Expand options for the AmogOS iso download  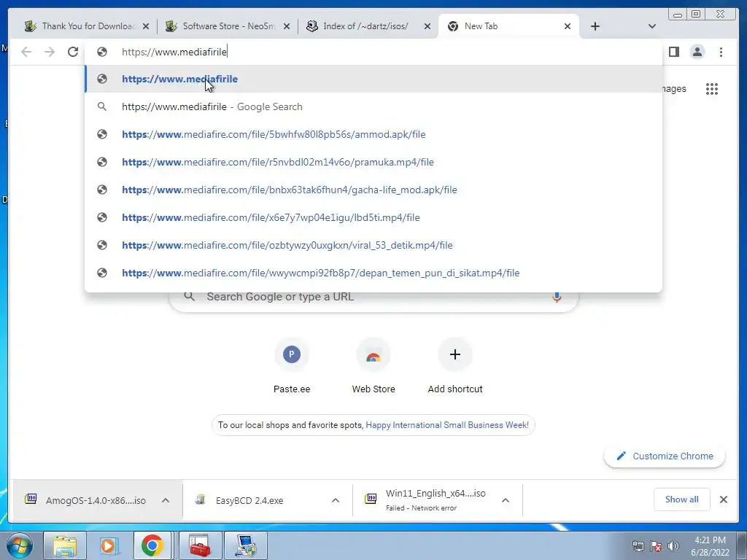point(166,500)
